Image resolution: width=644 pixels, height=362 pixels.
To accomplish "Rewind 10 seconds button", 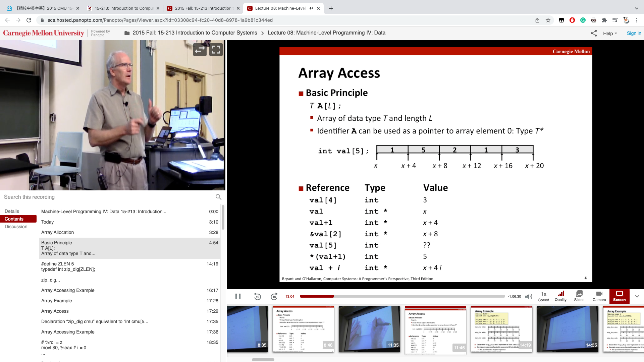I will click(257, 296).
